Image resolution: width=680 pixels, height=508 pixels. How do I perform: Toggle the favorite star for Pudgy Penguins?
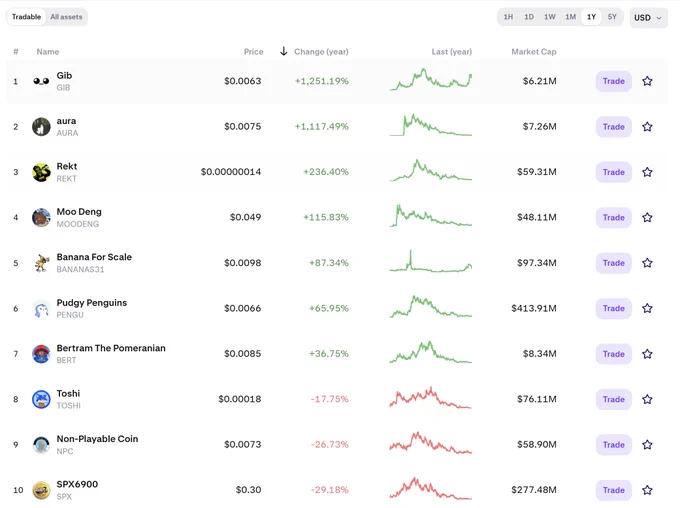pos(647,308)
